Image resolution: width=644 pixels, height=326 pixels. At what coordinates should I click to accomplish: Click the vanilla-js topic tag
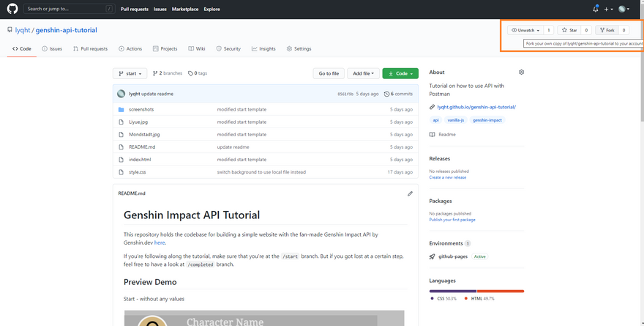coord(455,120)
